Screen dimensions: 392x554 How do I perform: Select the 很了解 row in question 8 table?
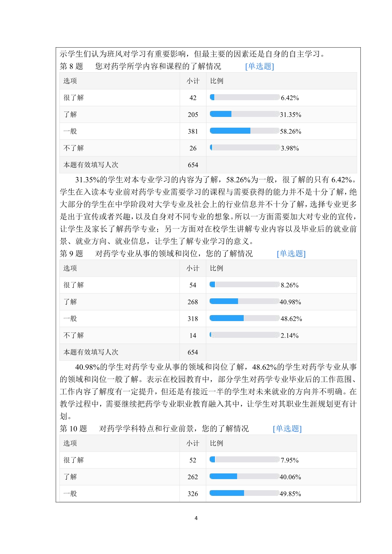tap(208, 98)
